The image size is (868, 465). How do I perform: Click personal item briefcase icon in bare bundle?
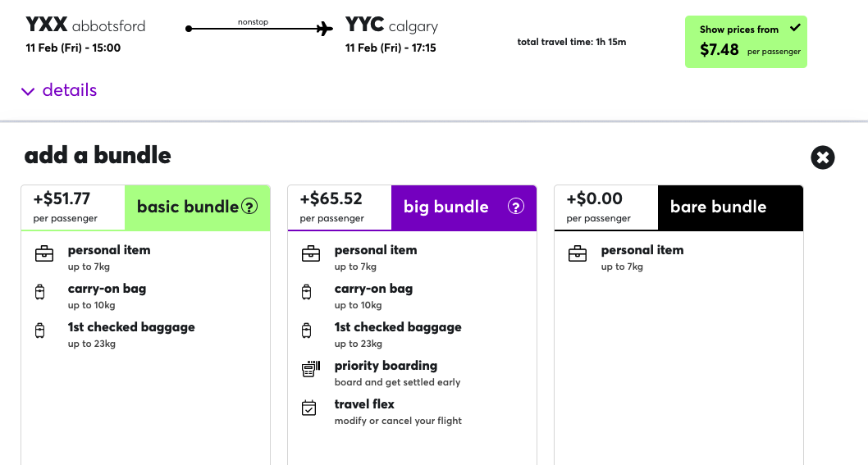tap(577, 254)
